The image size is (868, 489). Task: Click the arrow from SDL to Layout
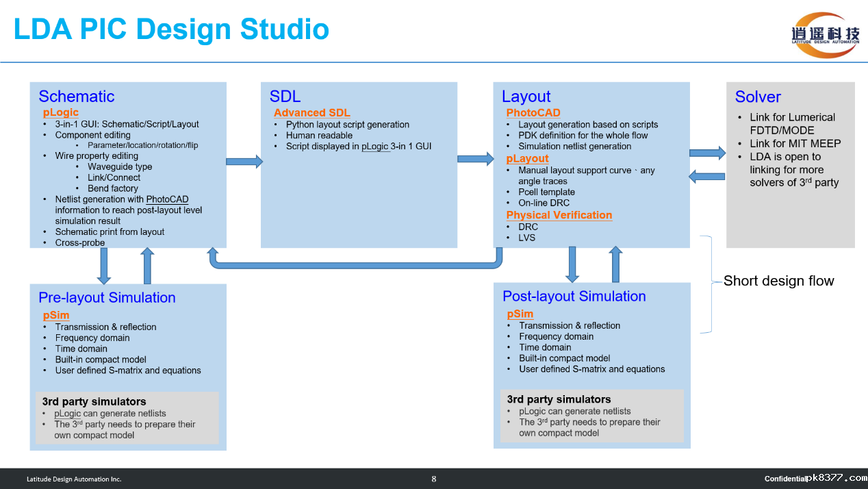tap(475, 159)
